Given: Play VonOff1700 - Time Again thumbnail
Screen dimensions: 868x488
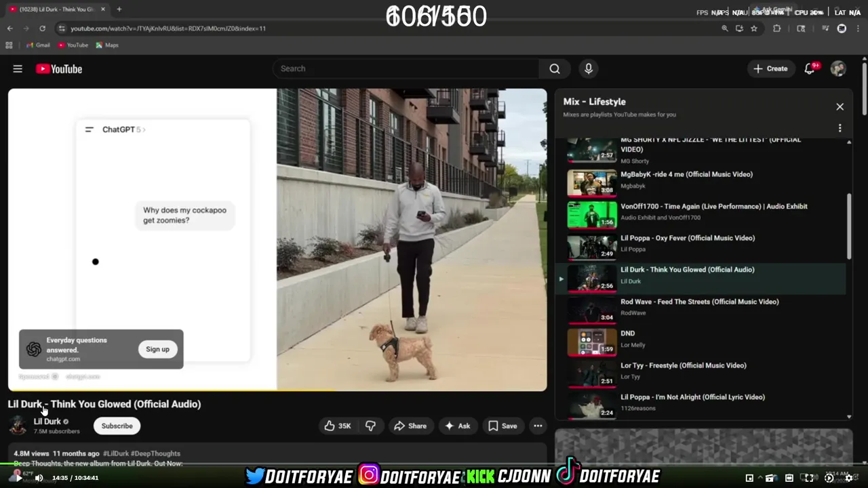Looking at the screenshot, I should [592, 214].
